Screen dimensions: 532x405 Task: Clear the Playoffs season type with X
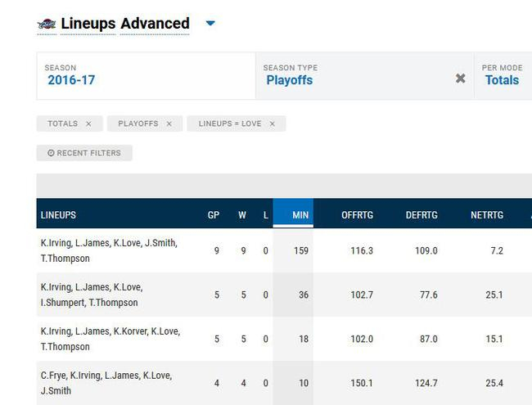(460, 79)
